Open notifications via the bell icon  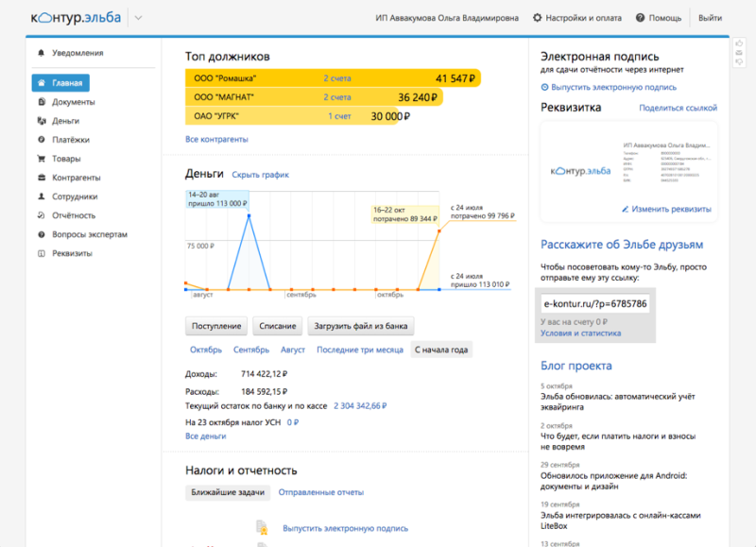[x=41, y=53]
